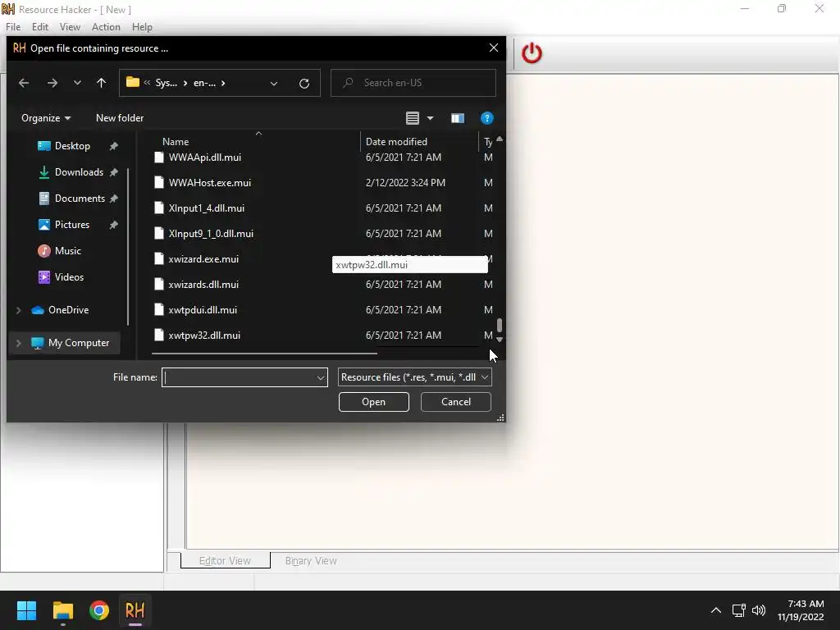840x630 pixels.
Task: Select xwtpw32.dll.mui in the file list
Action: [x=204, y=336]
